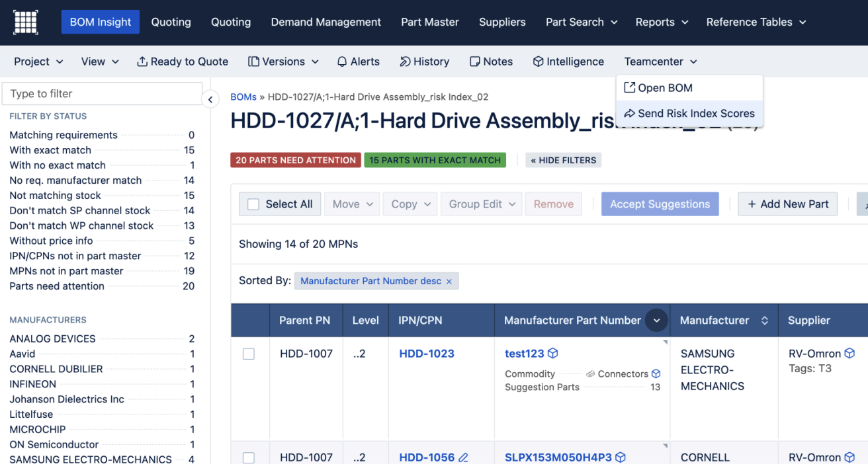Choose Open BOM from Teamcenter menu
Screen dimensions: 868x472
(689, 88)
